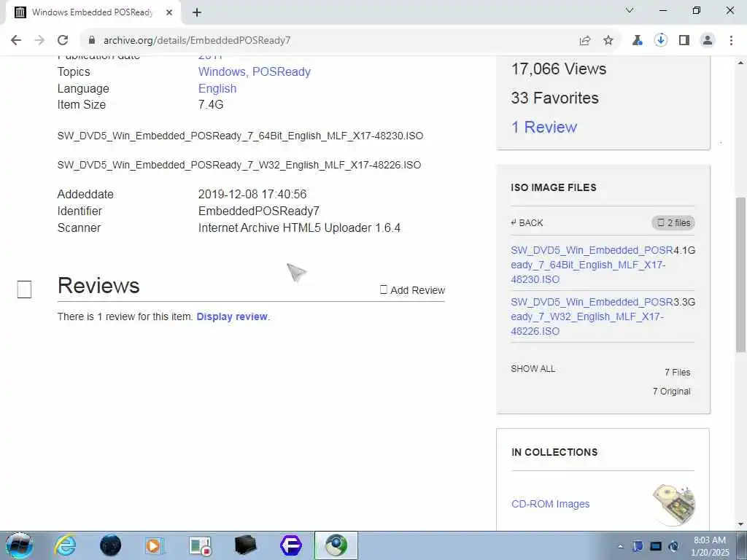Viewport: 747px width, 560px height.
Task: Click the browser forward arrow
Action: coord(39,40)
